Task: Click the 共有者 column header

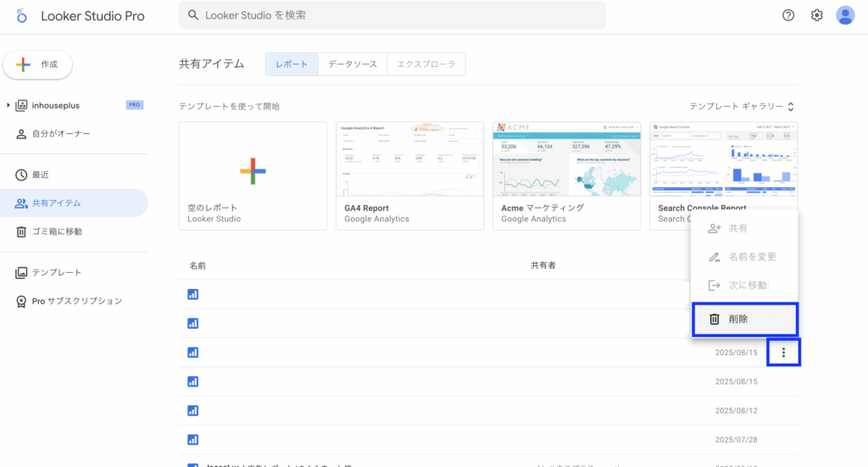Action: coord(543,265)
